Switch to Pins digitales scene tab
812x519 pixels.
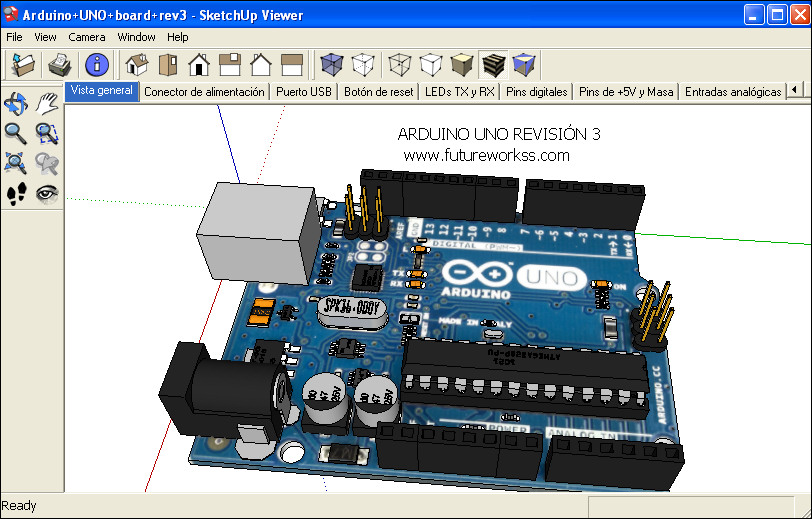[x=536, y=92]
